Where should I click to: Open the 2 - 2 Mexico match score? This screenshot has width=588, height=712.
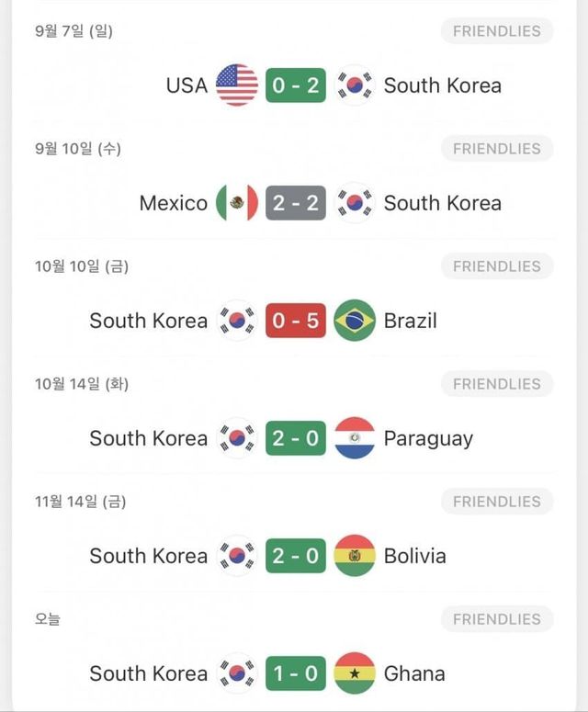(296, 203)
